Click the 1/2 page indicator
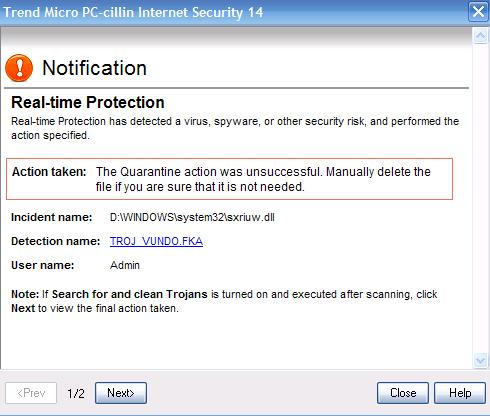 click(76, 393)
